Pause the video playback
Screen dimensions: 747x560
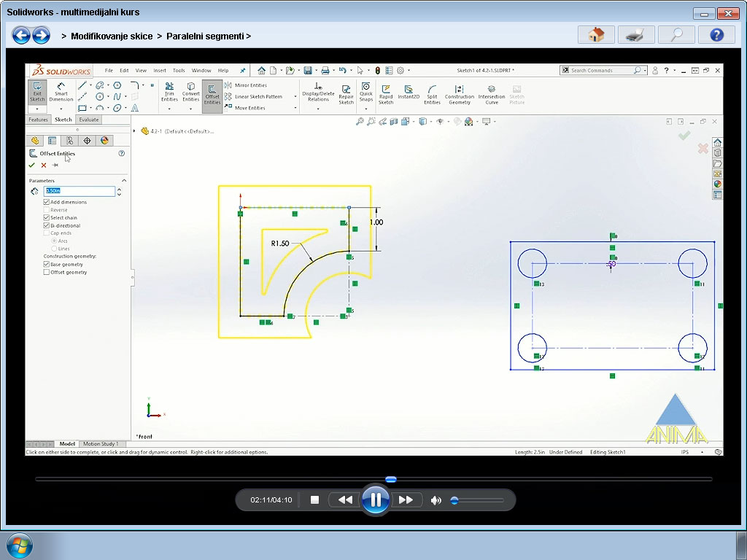pos(375,499)
